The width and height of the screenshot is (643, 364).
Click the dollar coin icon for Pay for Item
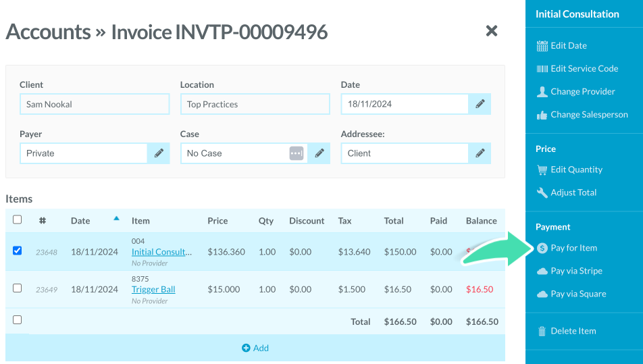click(542, 248)
